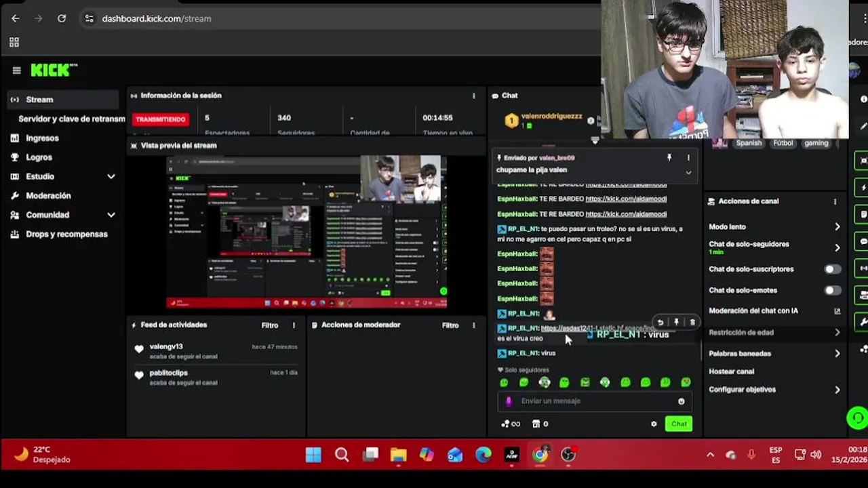This screenshot has width=868, height=488.
Task: Open the Moderación del chat con IA external link
Action: click(837, 311)
